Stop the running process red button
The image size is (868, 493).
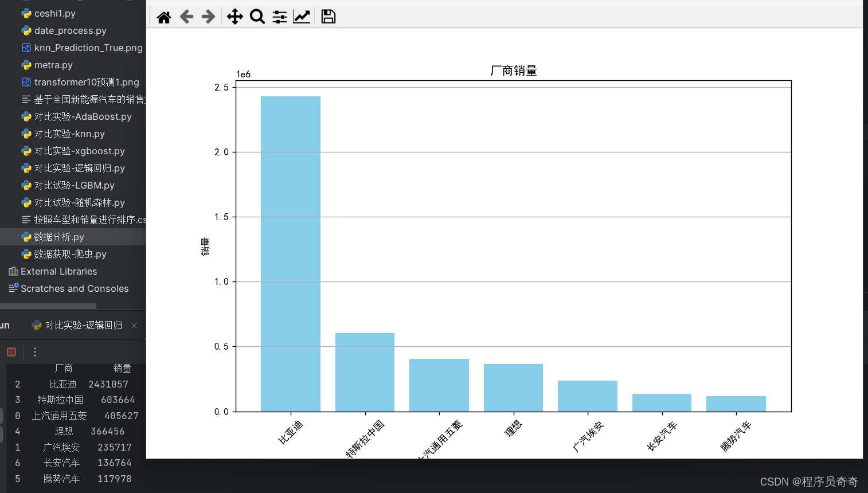11,352
